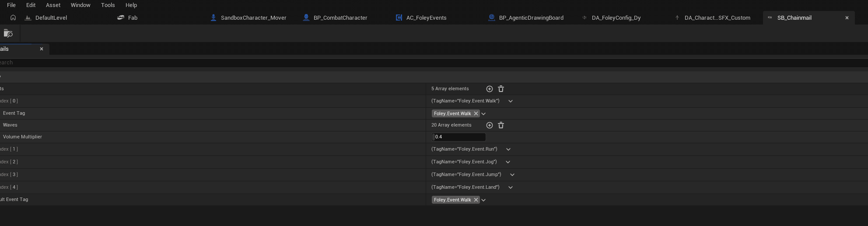This screenshot has height=226, width=868.
Task: Open the Window menu
Action: pos(80,5)
